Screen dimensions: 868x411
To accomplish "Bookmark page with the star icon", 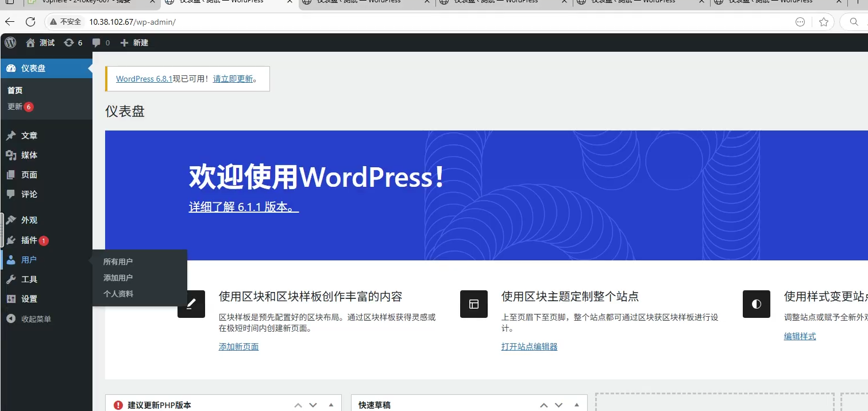I will coord(824,22).
